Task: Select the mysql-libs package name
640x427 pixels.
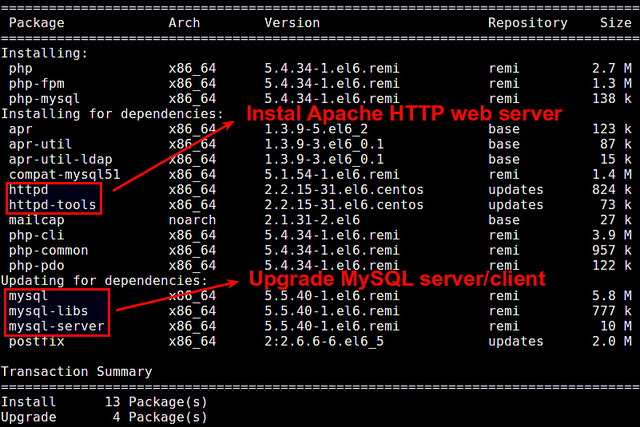Action: tap(48, 311)
